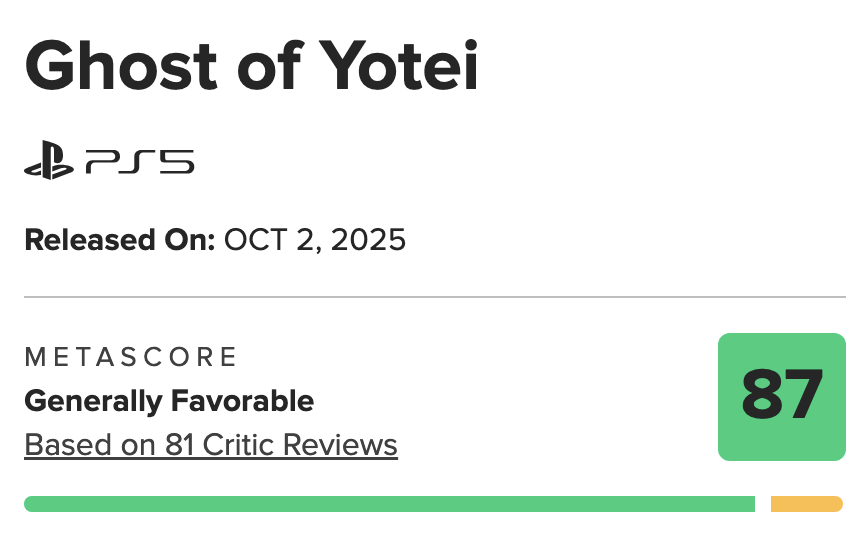Select the word Yotei in the heading

click(399, 66)
